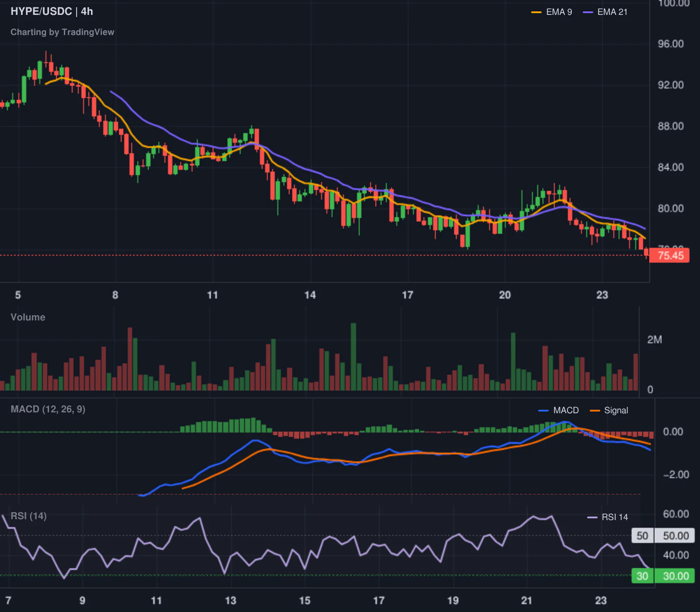Click the RSI 14 legend entry

(x=607, y=517)
